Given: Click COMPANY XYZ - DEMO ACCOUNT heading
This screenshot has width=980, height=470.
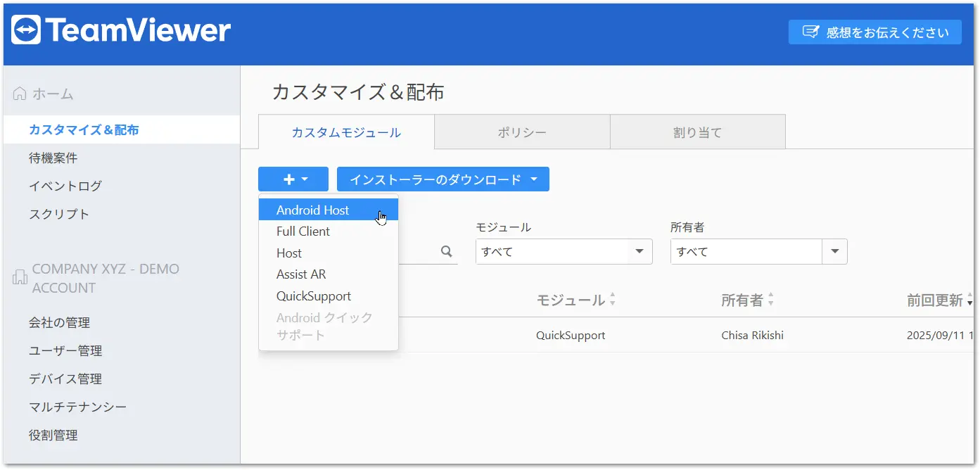Looking at the screenshot, I should coord(106,278).
